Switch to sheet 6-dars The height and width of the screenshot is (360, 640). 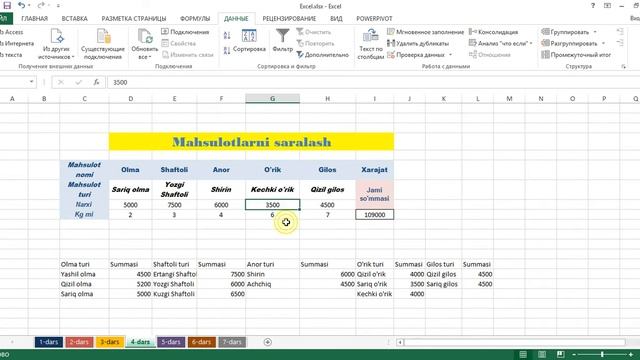[x=202, y=342]
